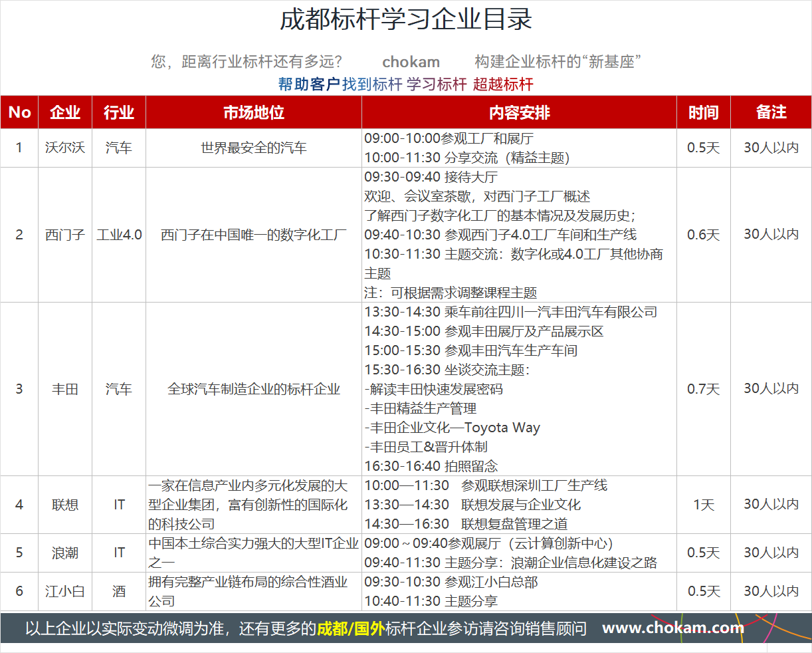812x653 pixels.
Task: Click the duration cell 0.7天
Action: point(704,389)
